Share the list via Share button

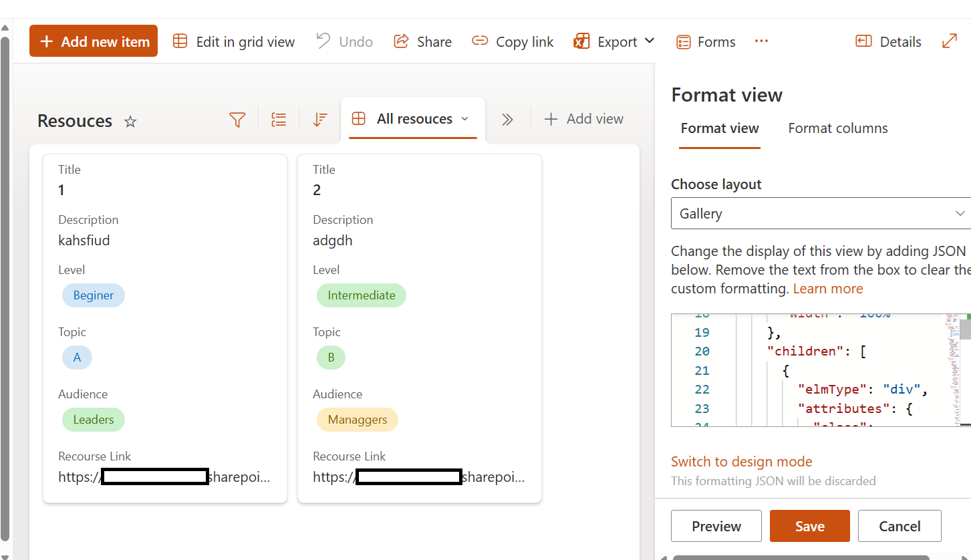click(423, 41)
